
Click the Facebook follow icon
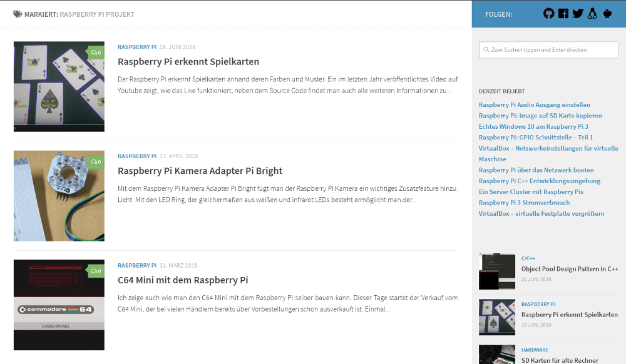click(x=563, y=14)
